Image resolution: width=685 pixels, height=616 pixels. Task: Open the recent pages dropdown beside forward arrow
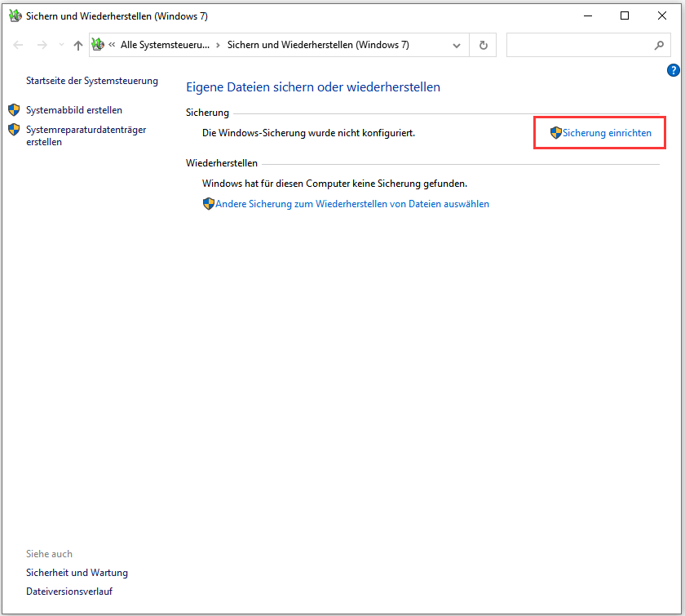point(60,45)
